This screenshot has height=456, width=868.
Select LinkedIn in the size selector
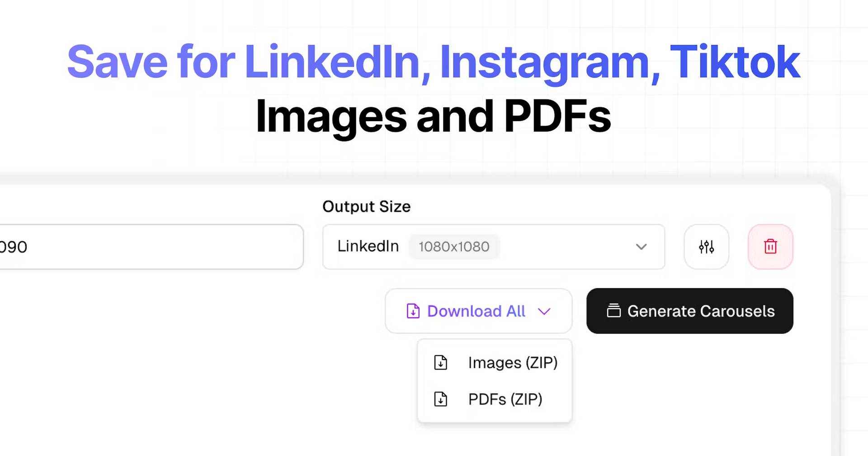(368, 246)
